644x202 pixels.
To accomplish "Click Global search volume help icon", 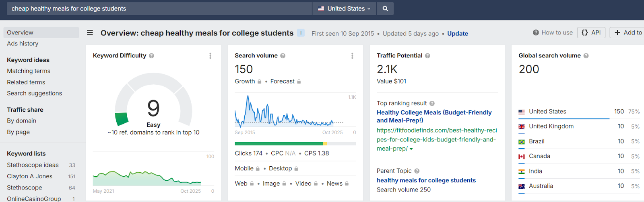I will tap(586, 56).
